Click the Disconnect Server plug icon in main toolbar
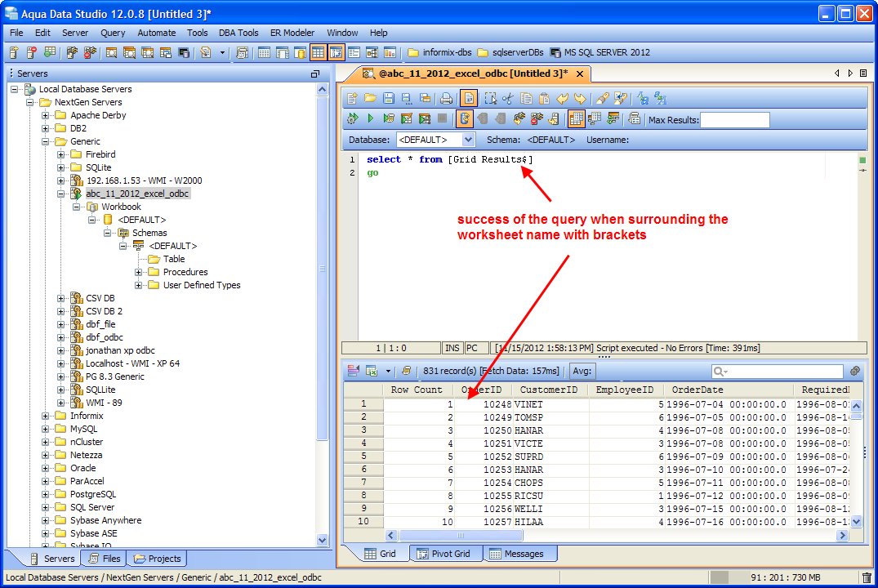This screenshot has width=878, height=588. (90, 52)
